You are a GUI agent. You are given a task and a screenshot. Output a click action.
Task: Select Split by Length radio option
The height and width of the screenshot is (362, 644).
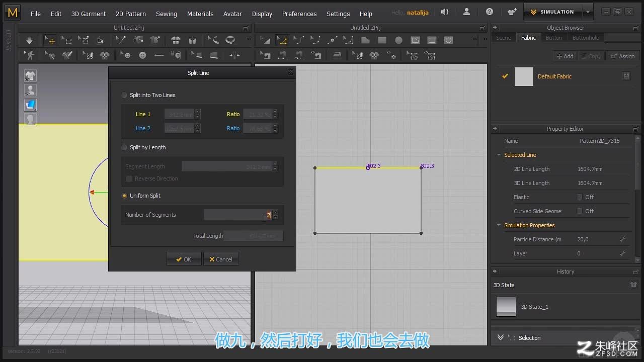click(124, 147)
